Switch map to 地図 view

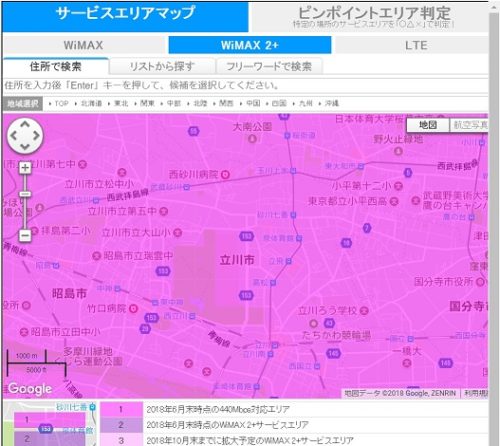428,125
